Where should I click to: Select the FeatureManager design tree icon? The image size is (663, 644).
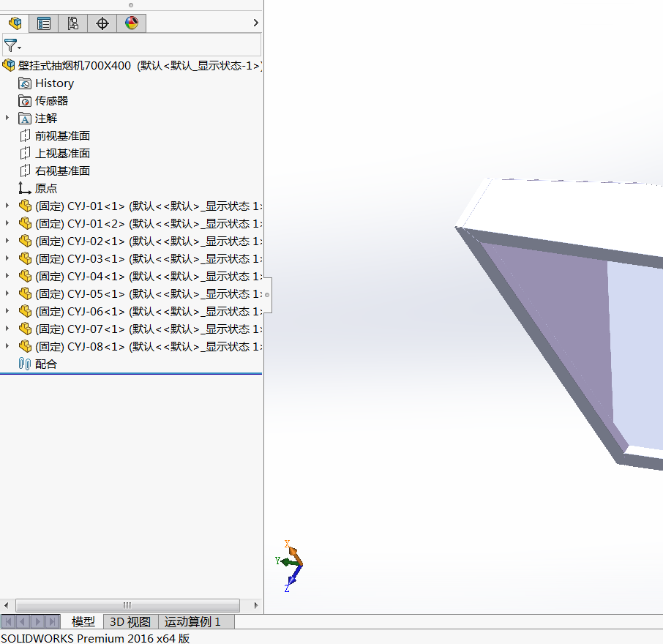click(15, 23)
